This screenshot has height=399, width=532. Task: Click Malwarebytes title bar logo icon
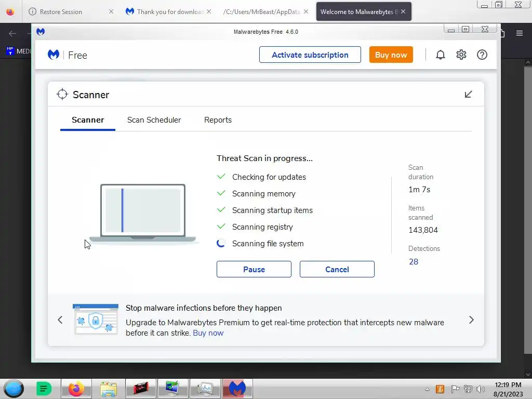coord(41,32)
